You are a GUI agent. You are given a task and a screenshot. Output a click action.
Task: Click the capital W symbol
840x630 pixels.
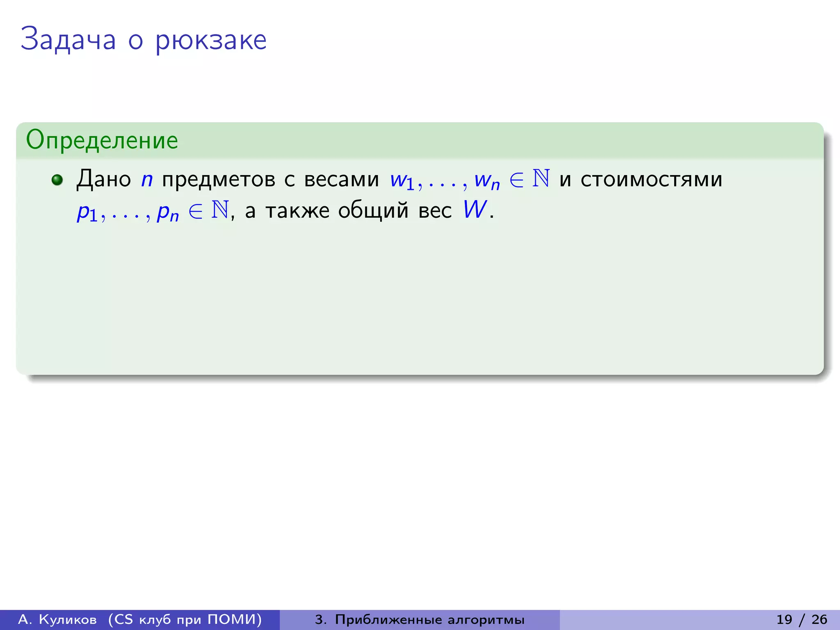click(475, 209)
